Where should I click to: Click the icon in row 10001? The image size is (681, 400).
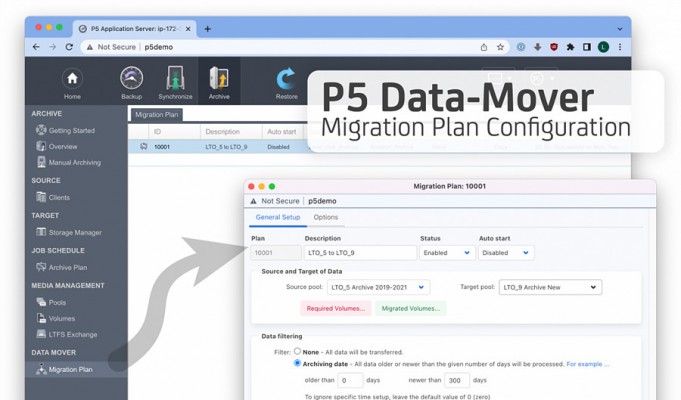[143, 146]
